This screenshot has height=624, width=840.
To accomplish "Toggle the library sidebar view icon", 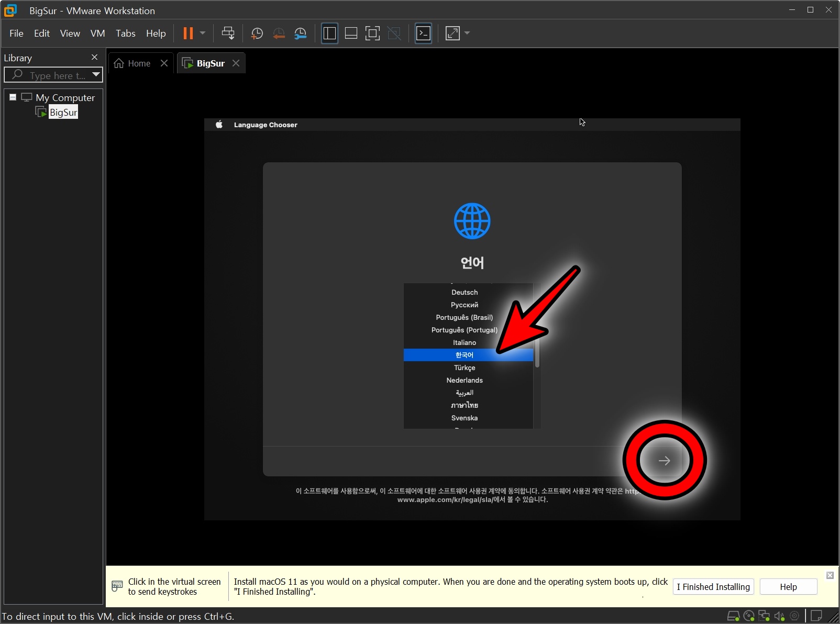I will tap(329, 34).
